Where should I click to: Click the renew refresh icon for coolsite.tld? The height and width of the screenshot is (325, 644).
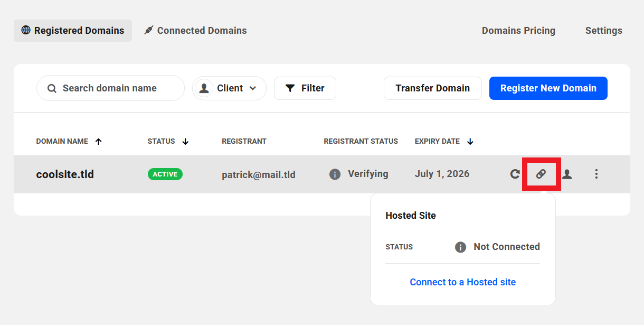[x=515, y=174]
